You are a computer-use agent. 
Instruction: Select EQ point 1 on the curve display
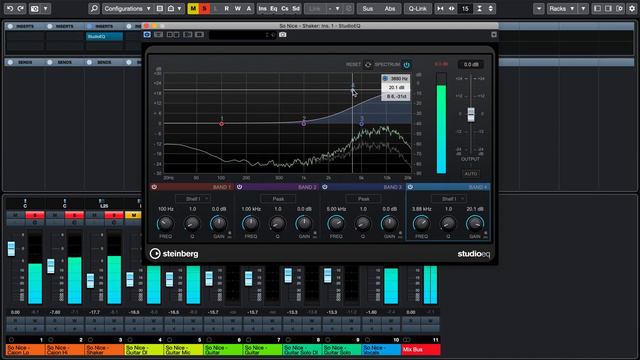tap(222, 124)
